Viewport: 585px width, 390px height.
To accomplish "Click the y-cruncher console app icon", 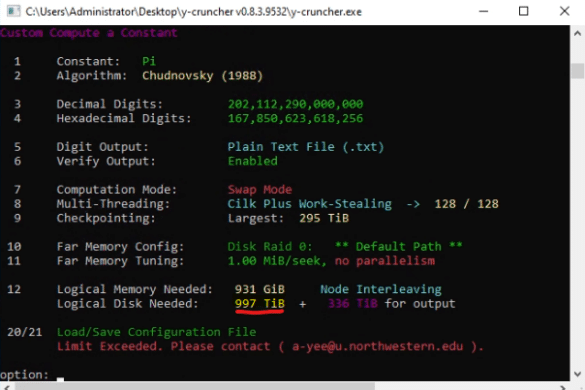I will pos(13,11).
